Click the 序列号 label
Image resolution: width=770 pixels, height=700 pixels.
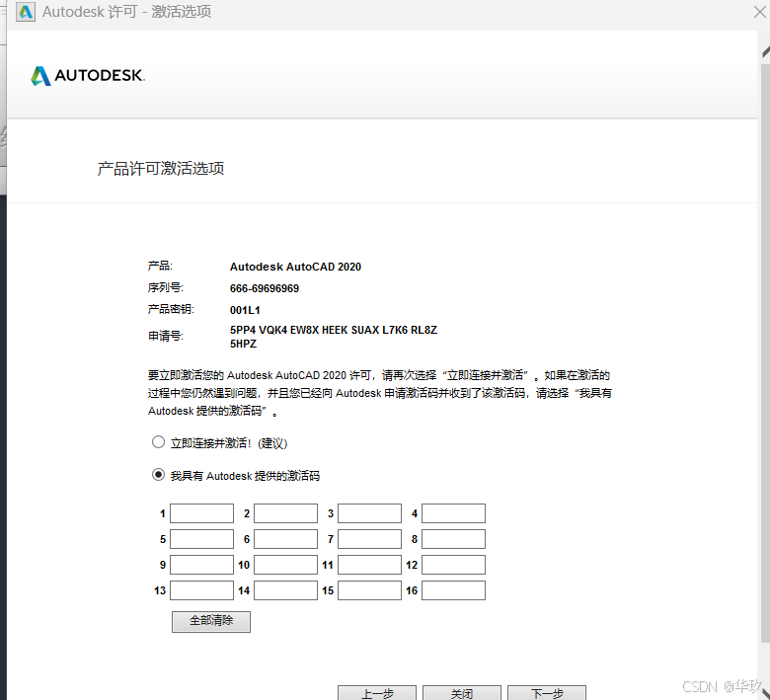tap(166, 287)
